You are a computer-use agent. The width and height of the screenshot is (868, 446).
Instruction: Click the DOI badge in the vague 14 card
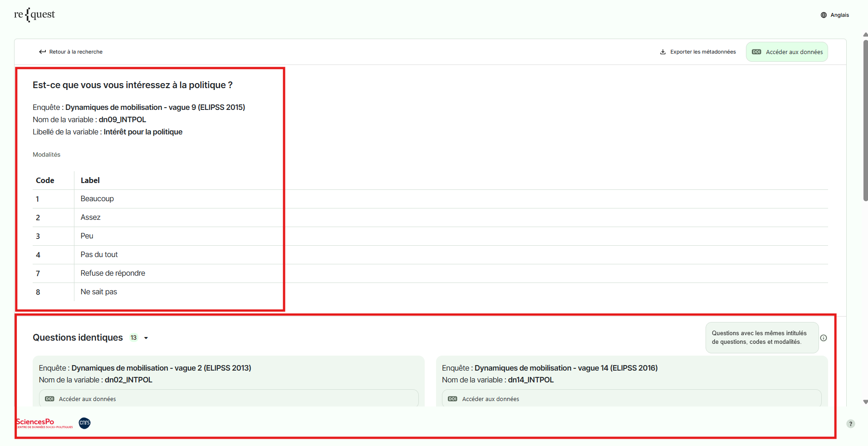click(x=452, y=399)
